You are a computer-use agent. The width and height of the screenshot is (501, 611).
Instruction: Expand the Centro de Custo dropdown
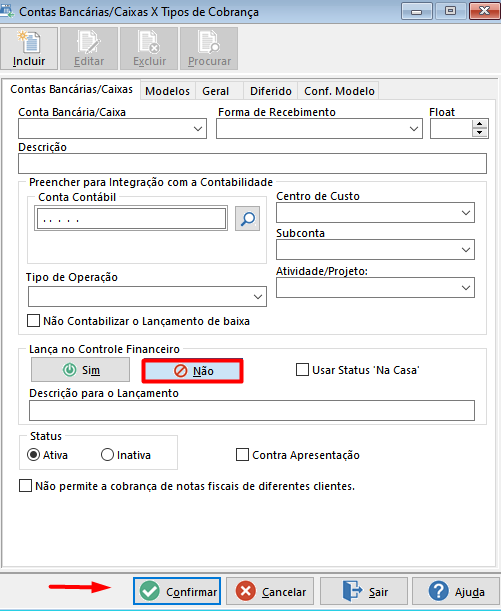(x=466, y=213)
